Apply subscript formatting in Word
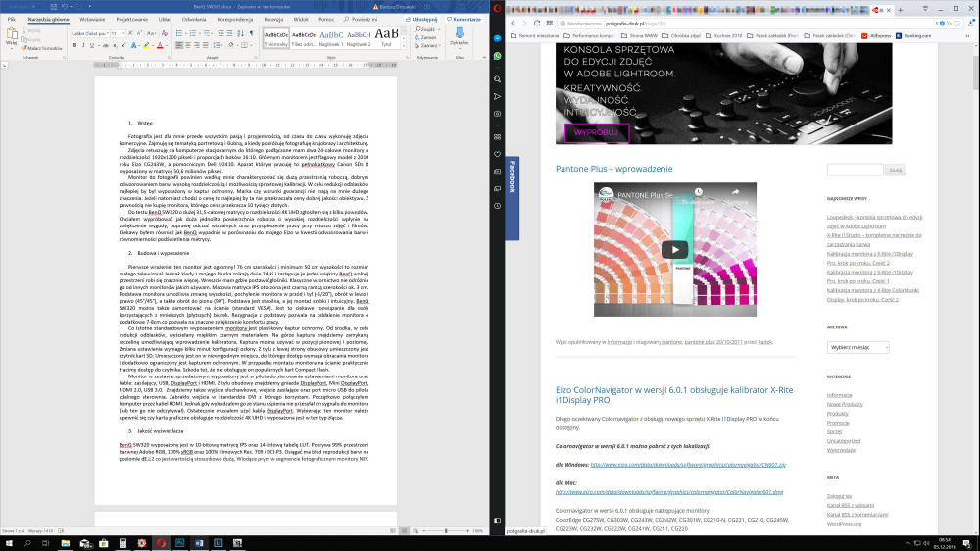 (x=115, y=46)
